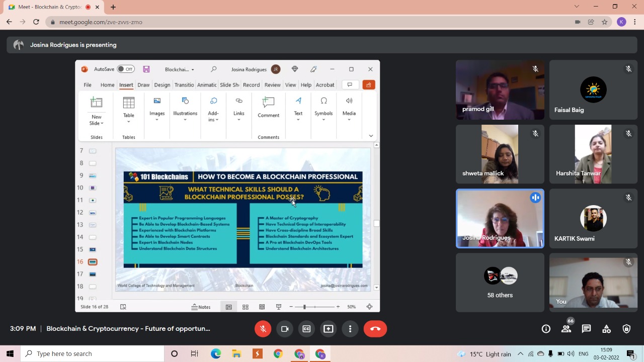644x362 pixels.
Task: Toggle the camera off
Action: click(x=285, y=329)
